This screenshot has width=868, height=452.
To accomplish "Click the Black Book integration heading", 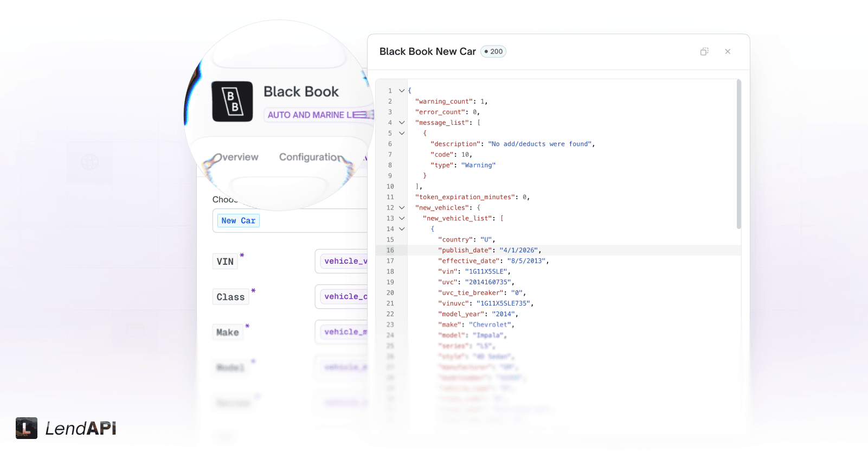I will pyautogui.click(x=301, y=92).
